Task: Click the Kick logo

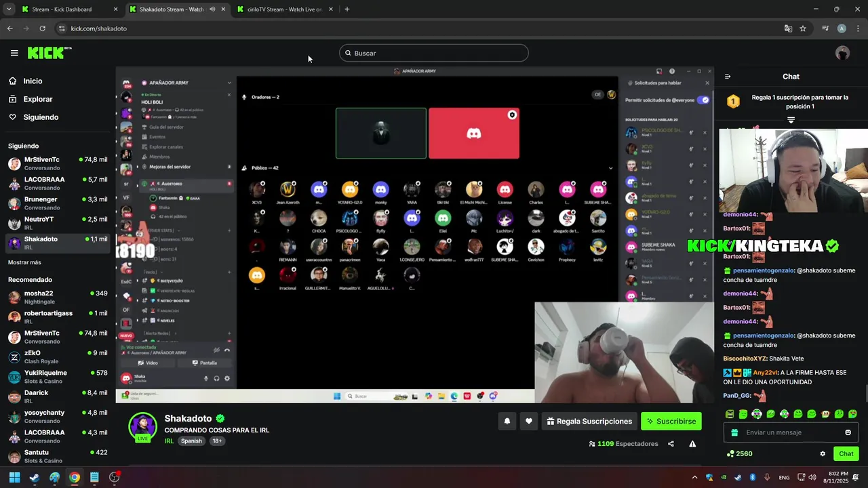Action: 49,53
